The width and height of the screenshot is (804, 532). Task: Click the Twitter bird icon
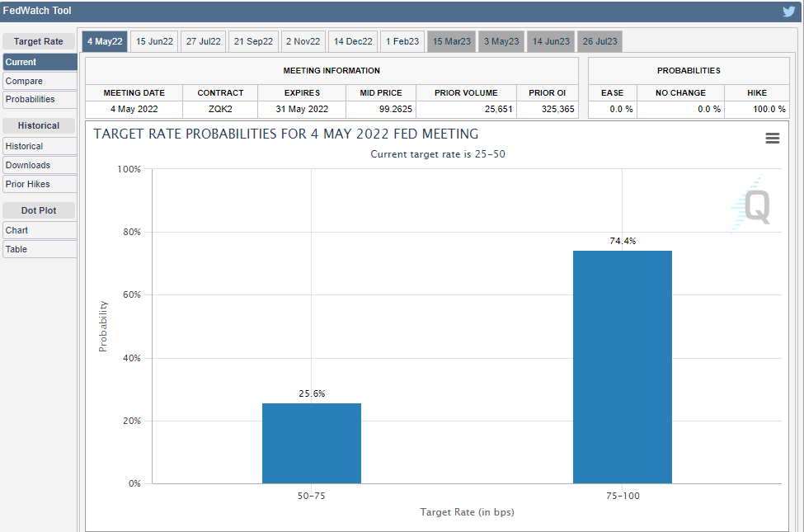click(x=789, y=12)
